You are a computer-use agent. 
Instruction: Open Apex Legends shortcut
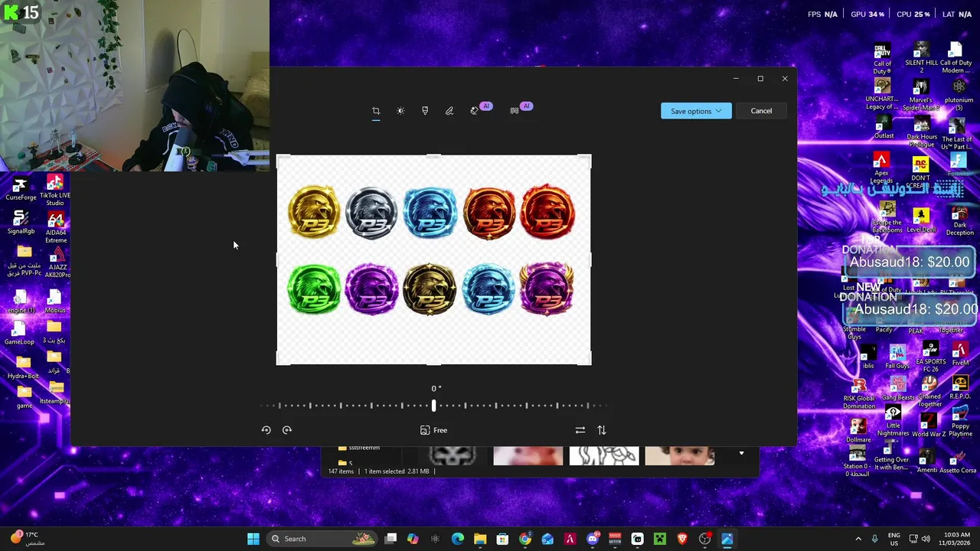(881, 168)
